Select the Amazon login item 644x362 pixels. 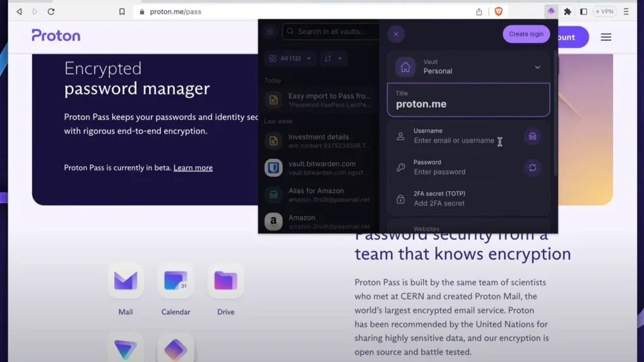[x=318, y=221]
